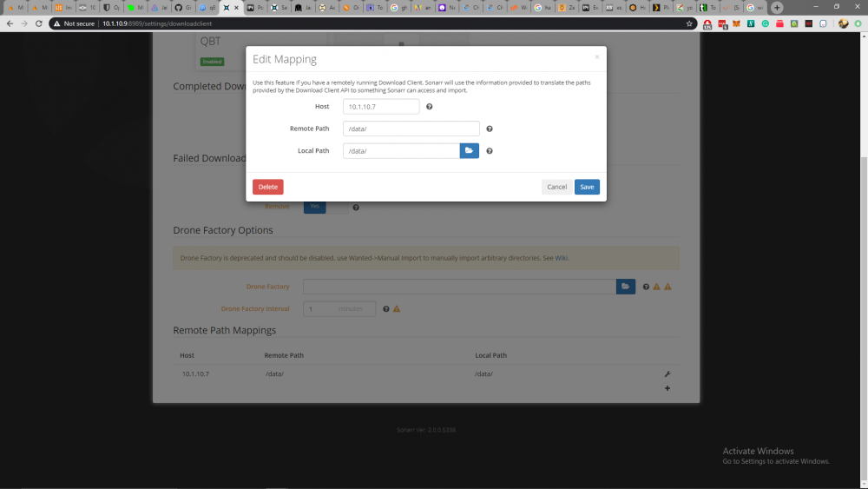Focus the Local Path input field
This screenshot has width=868, height=489.
[401, 150]
